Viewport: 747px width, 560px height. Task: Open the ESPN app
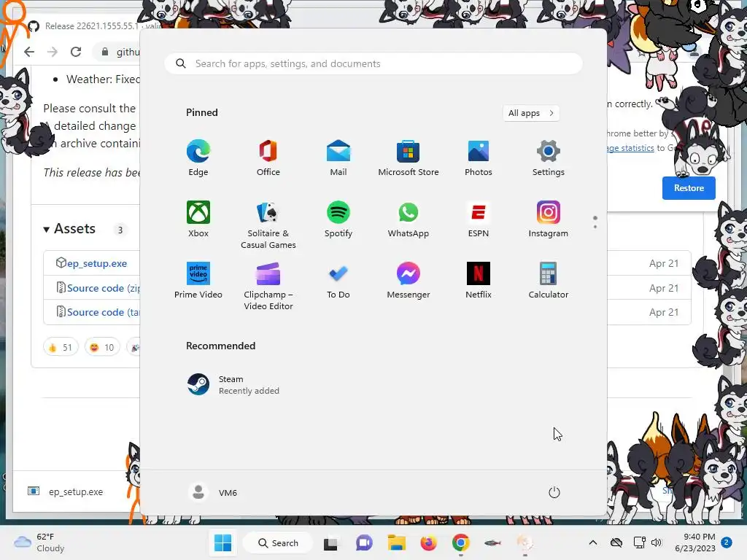click(x=479, y=219)
